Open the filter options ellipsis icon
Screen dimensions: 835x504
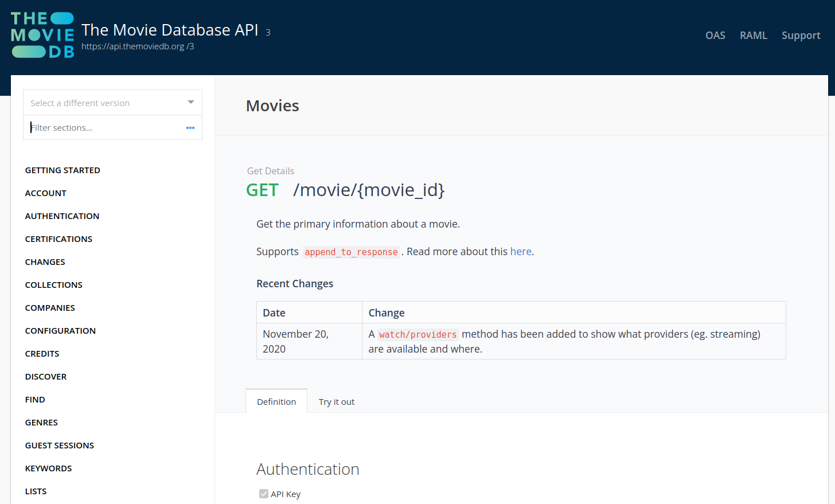pos(190,128)
